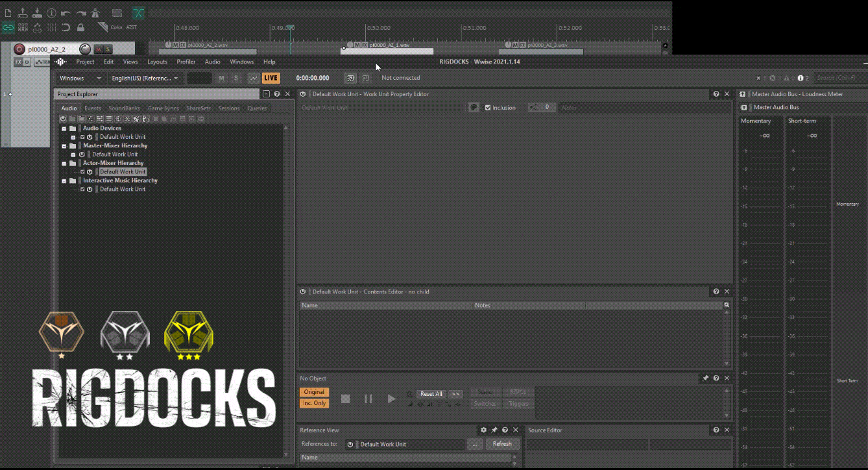This screenshot has width=868, height=470.
Task: Click the color palette icon in Property Editor
Action: 474,108
